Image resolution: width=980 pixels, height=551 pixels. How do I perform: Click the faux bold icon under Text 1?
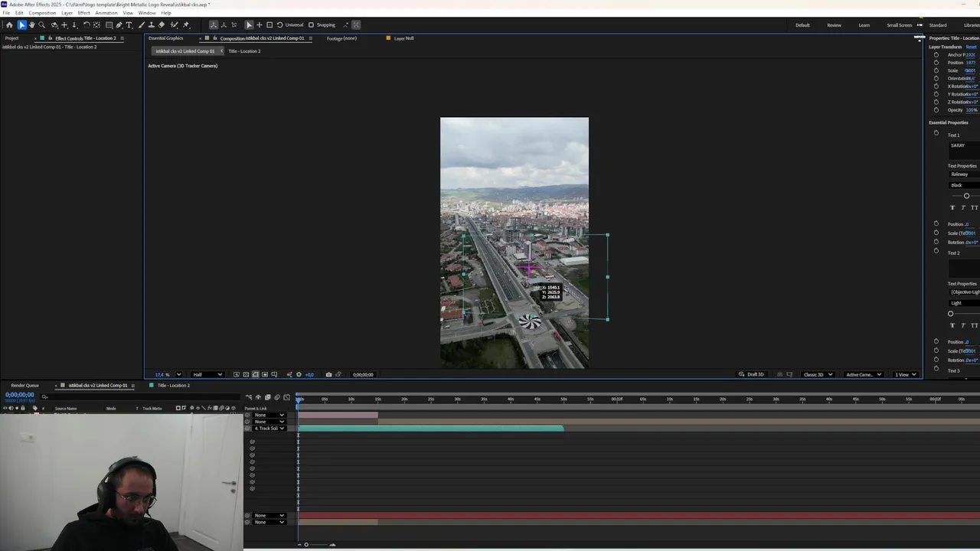[952, 207]
